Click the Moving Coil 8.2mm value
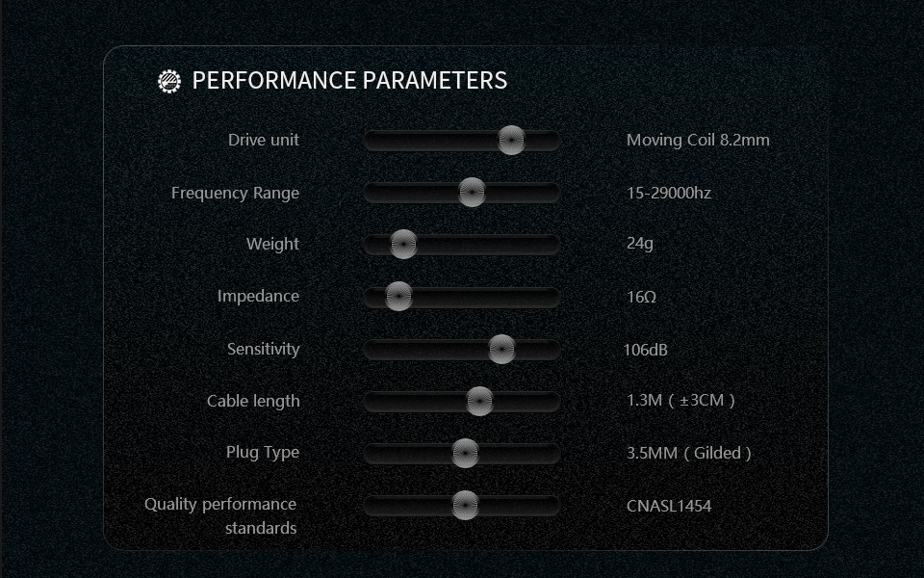 coord(698,140)
